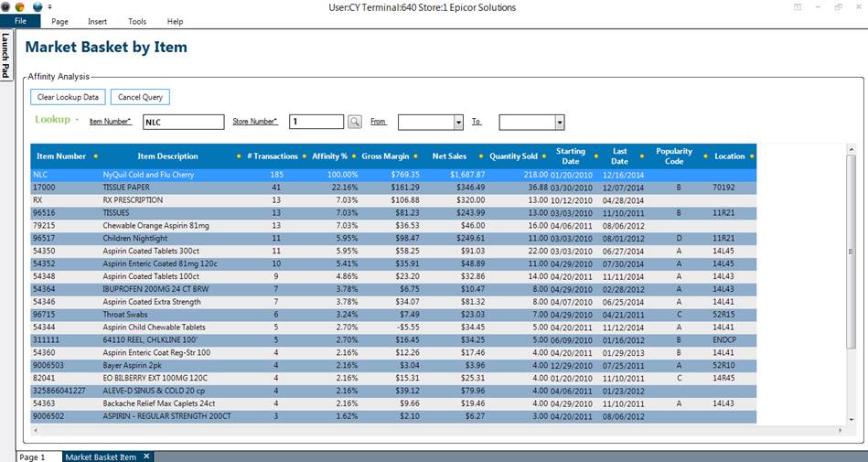Click yellow dot right of Location header
Viewport: 868px width, 462px height.
tap(751, 156)
